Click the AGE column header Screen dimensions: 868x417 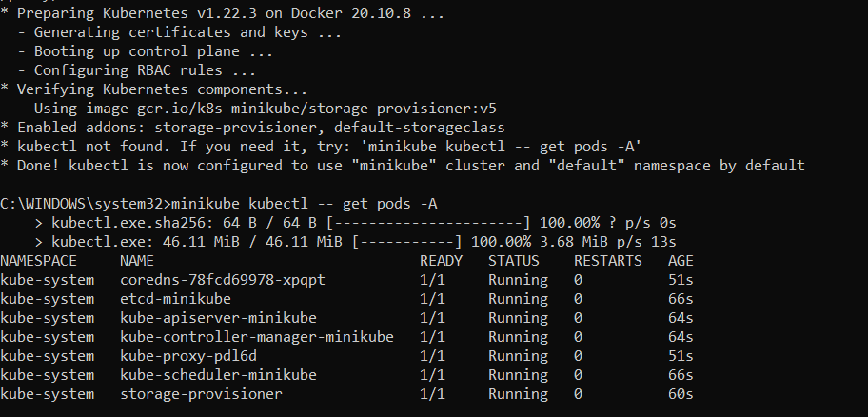pos(681,261)
